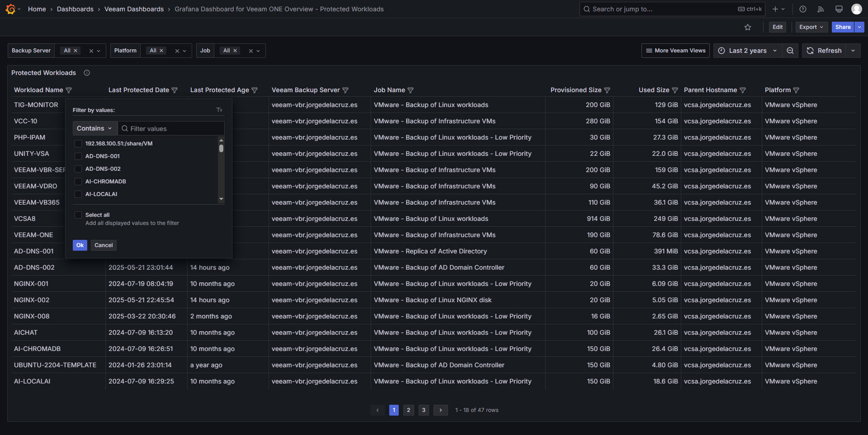Sort by the Job Name column header
The width and height of the screenshot is (868, 435).
pyautogui.click(x=389, y=90)
